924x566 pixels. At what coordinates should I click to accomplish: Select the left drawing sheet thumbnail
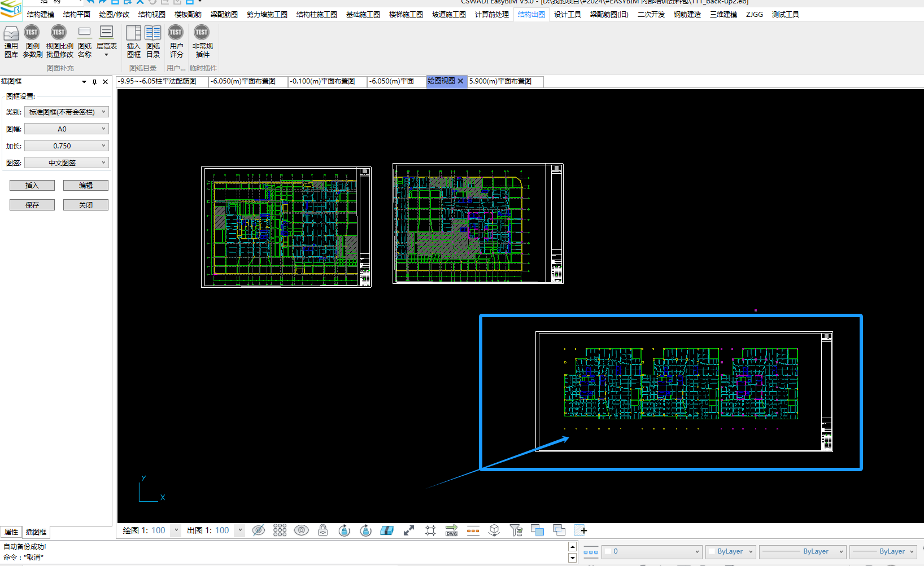coord(286,227)
